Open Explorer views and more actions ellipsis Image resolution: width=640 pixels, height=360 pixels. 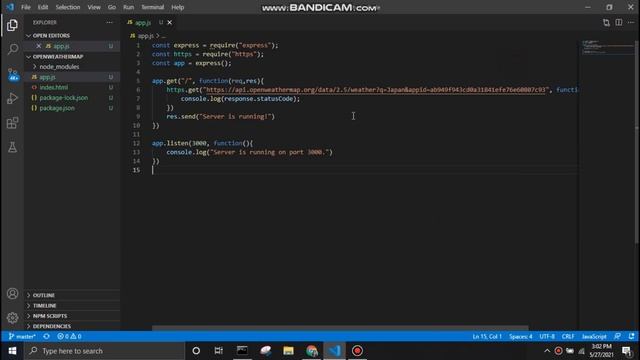click(x=109, y=22)
